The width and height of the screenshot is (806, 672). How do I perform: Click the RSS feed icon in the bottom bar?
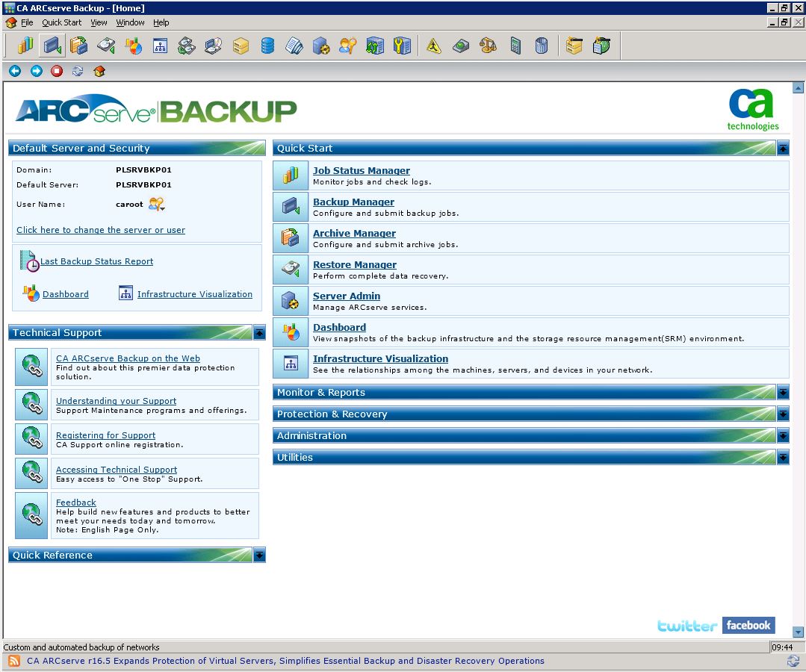(x=14, y=661)
